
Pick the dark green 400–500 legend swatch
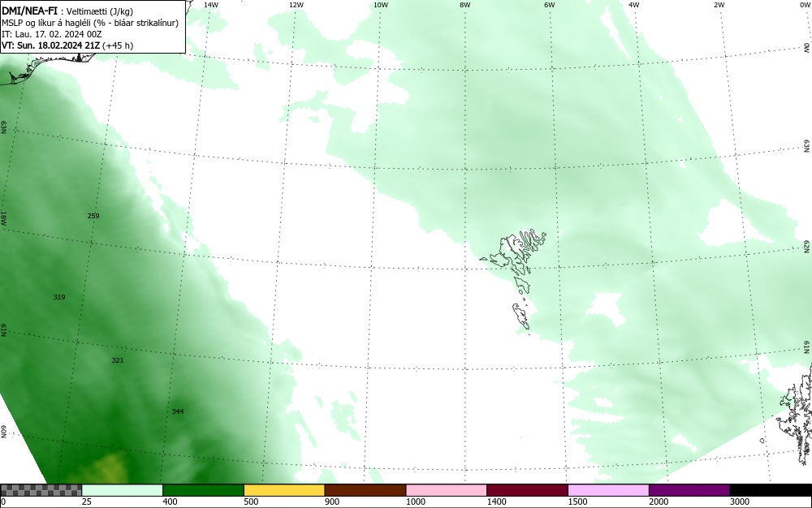(203, 490)
